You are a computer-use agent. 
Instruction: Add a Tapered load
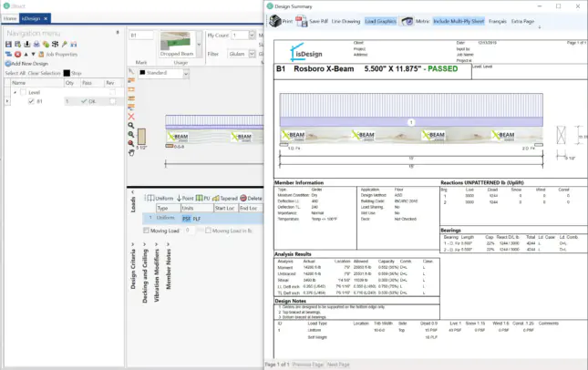225,199
